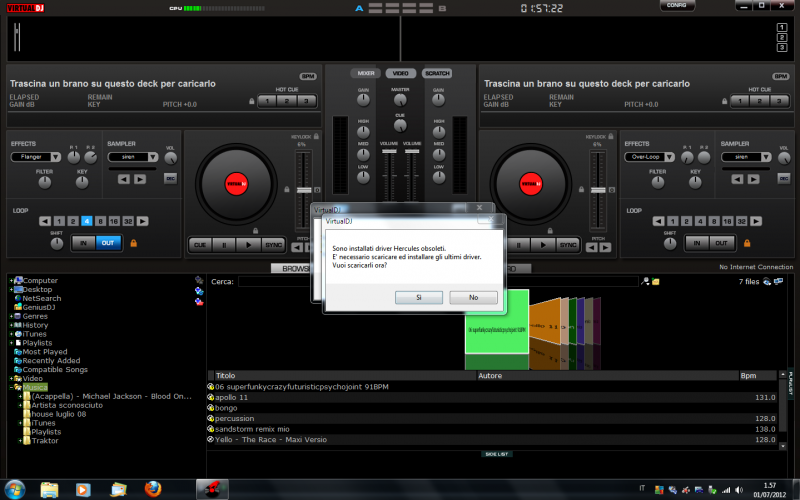800x500 pixels.
Task: Click right sampler REC button
Action: click(784, 179)
